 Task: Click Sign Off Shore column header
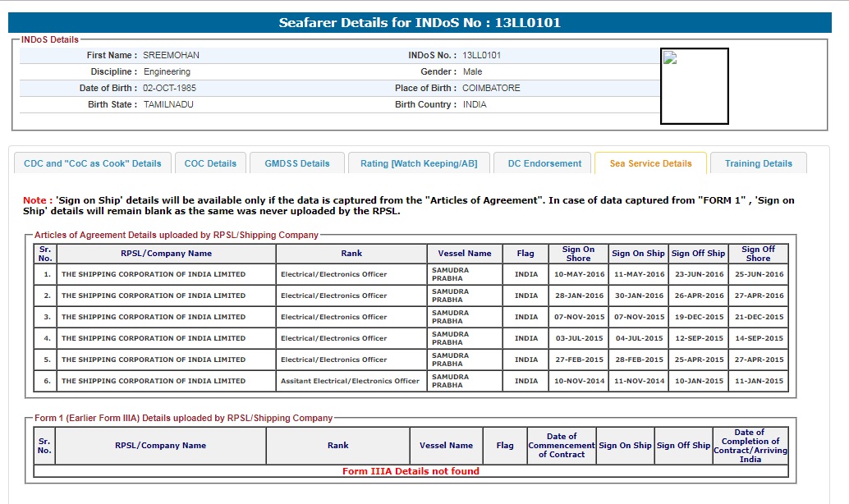(x=758, y=254)
